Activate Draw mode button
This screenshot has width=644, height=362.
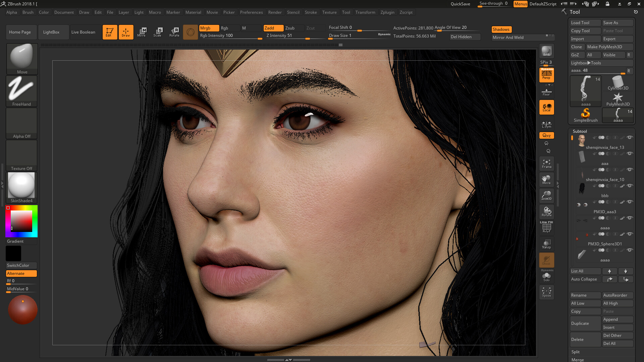pos(126,32)
